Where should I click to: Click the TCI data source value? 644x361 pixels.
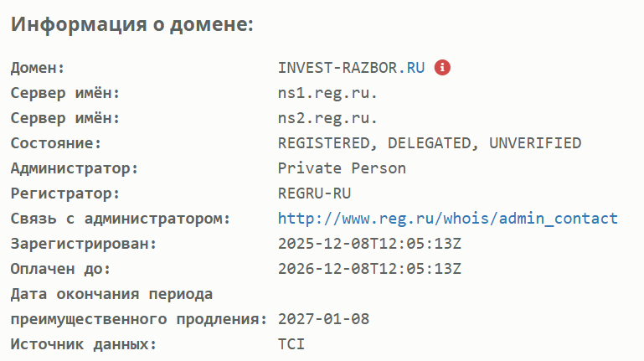[x=291, y=344]
